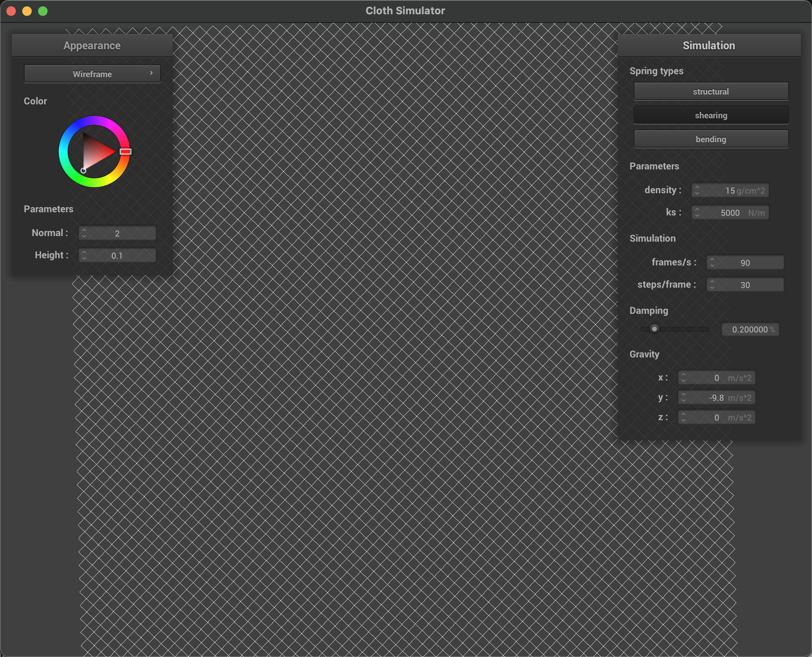This screenshot has width=812, height=657.
Task: Click the density stepper arrows
Action: (697, 190)
